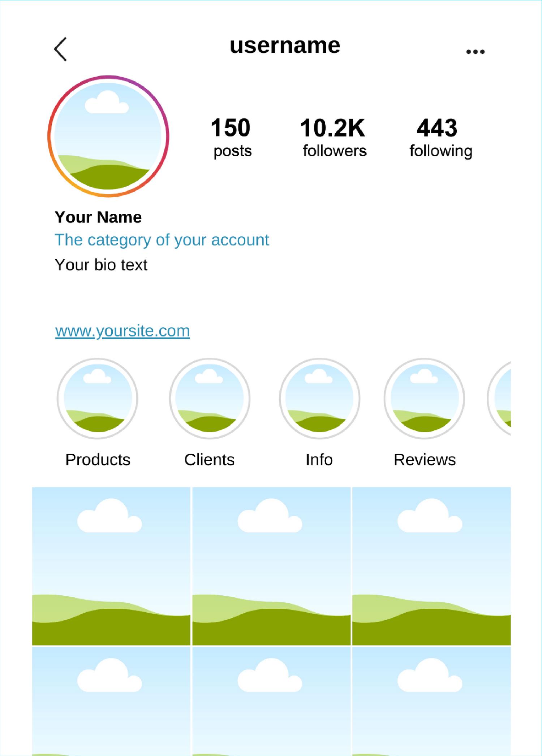Open the right post in second row

coord(431,700)
